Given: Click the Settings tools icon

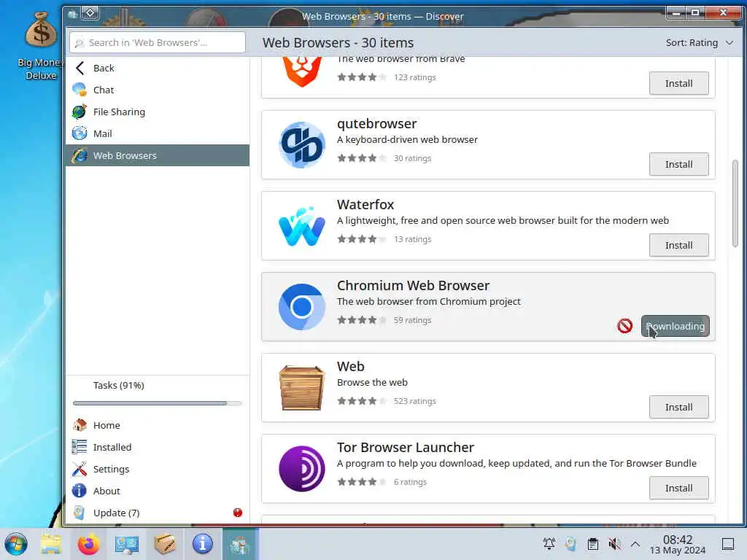Looking at the screenshot, I should (x=80, y=469).
